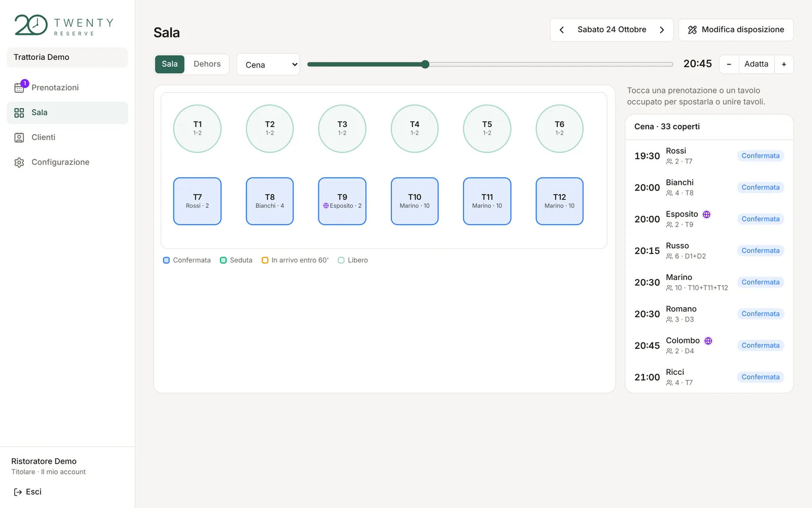Click the plus zoom button

pyautogui.click(x=784, y=65)
